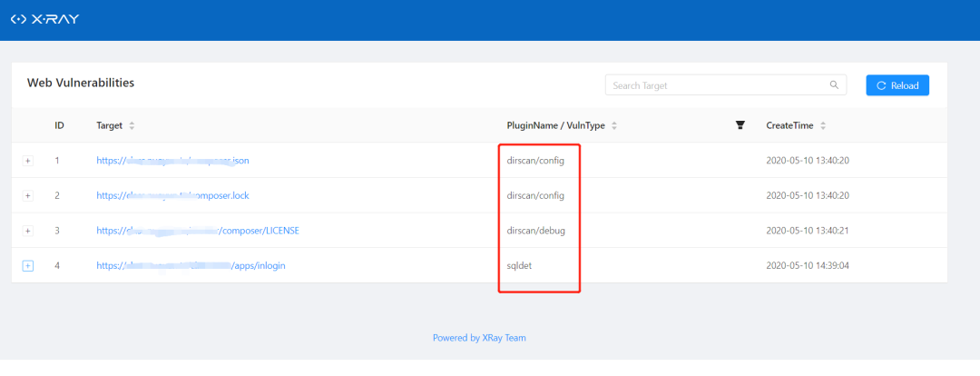
Task: Sort by Target column arrows
Action: click(x=132, y=125)
